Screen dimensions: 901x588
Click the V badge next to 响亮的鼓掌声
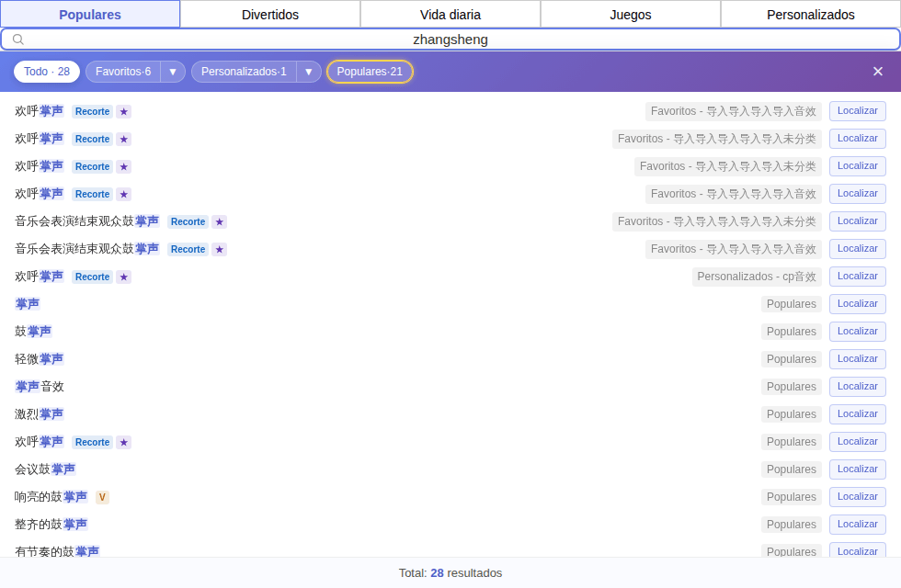click(x=102, y=497)
